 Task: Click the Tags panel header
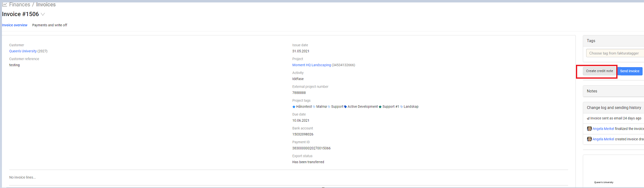point(613,41)
